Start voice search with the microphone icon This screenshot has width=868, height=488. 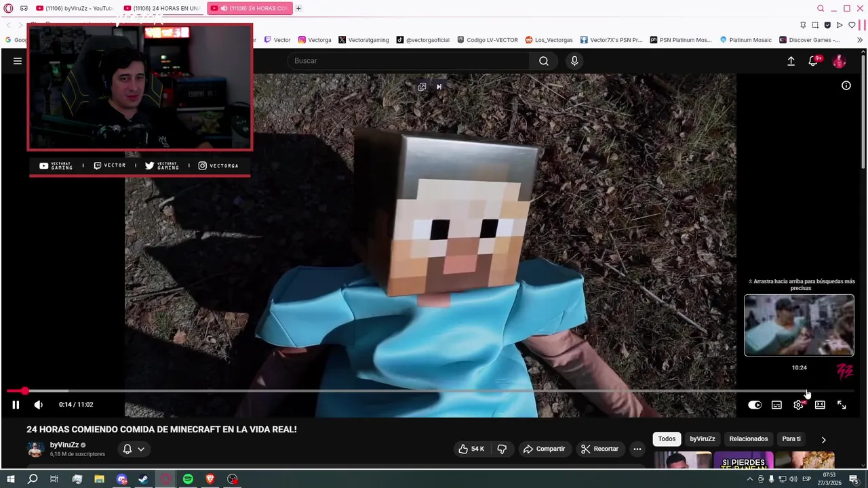(x=574, y=61)
